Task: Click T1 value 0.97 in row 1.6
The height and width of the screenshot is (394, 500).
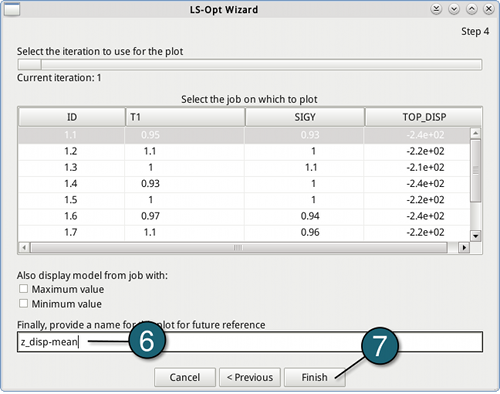Action: point(150,216)
